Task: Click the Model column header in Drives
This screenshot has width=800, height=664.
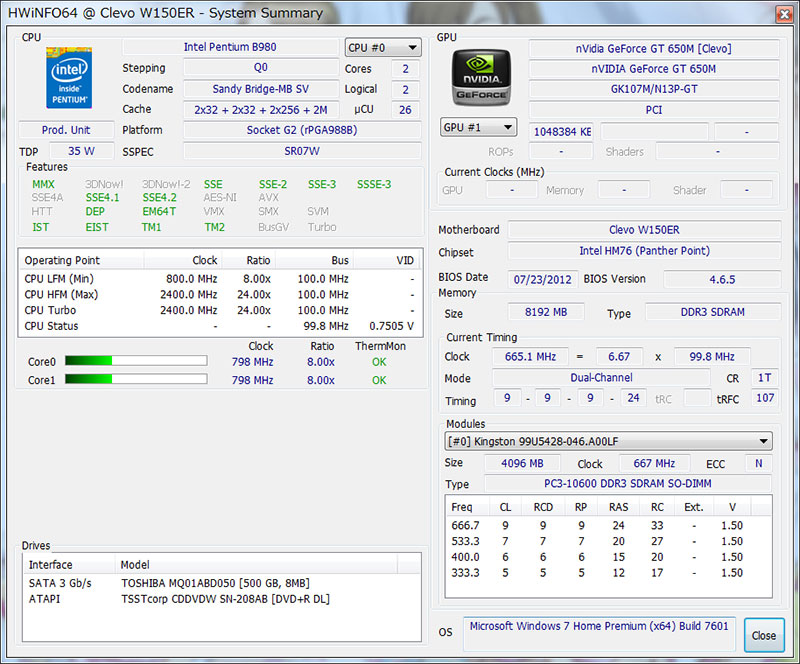Action: 256,564
